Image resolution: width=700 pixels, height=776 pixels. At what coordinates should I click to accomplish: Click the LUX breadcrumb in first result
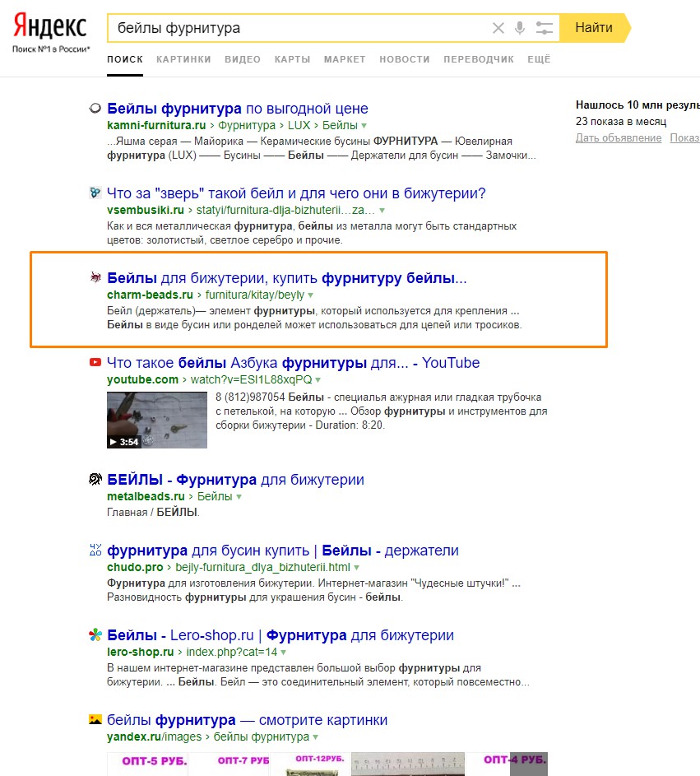click(299, 125)
